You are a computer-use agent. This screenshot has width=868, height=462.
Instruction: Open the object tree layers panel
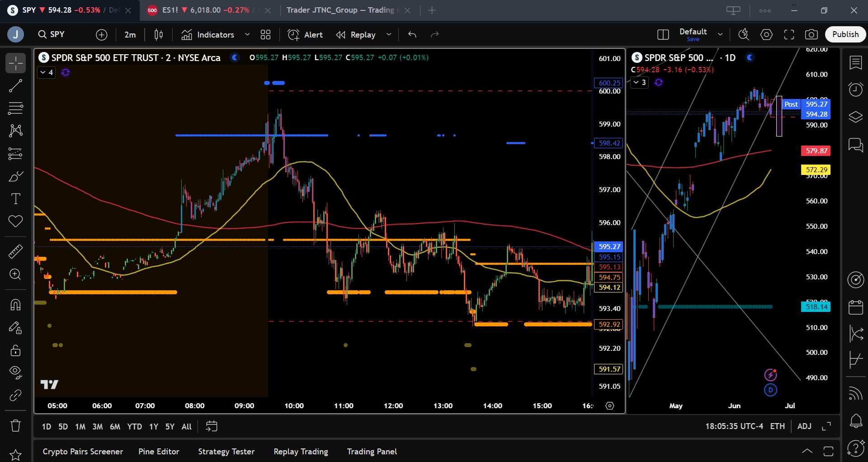point(855,117)
